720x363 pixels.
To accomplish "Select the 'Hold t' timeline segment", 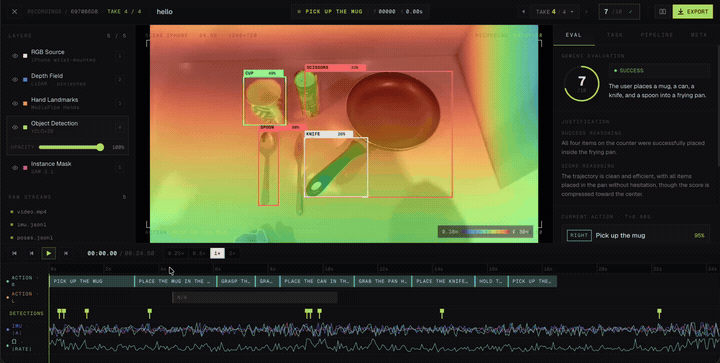I will coord(491,281).
